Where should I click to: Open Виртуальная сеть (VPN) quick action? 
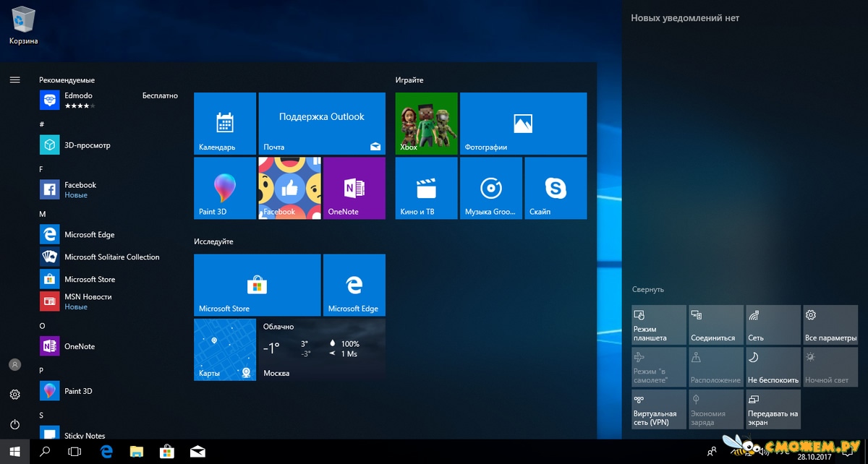[x=659, y=410]
